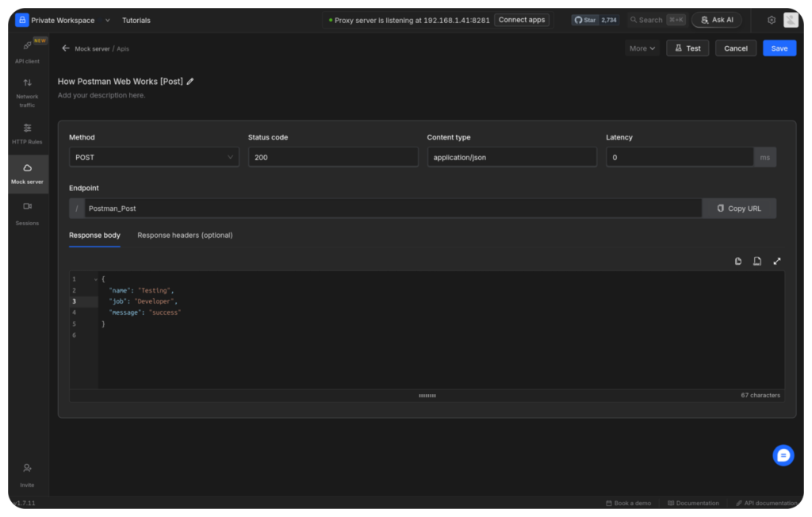Click the Test button
Screen dimensions: 812x517
[x=688, y=48]
